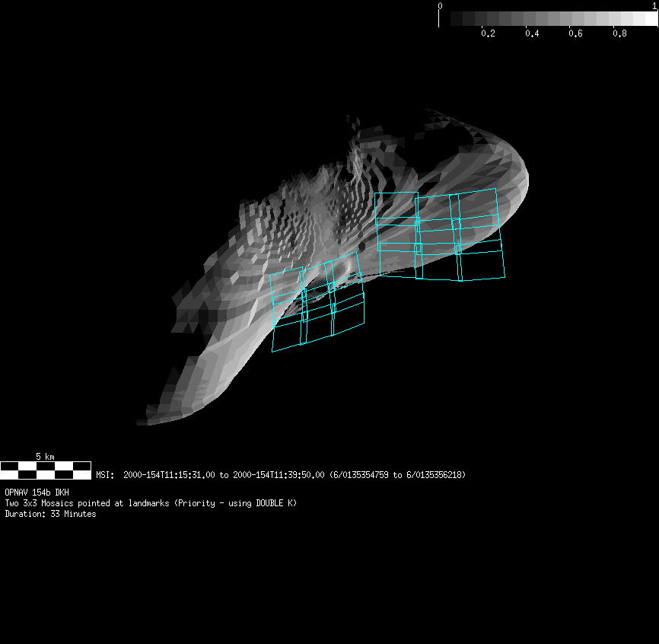The image size is (659, 644).
Task: Click the "Duration: 33 Minutes" text
Action: (50, 514)
